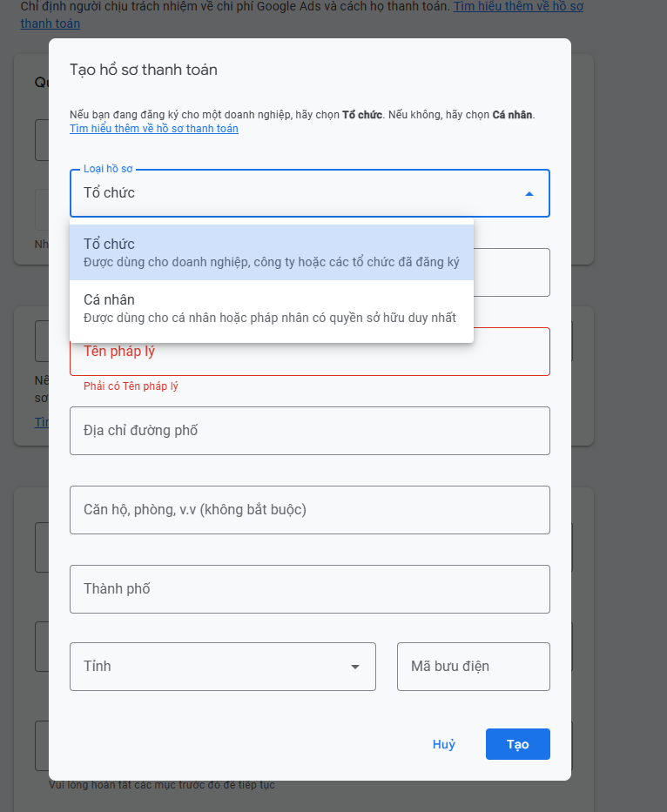Click the Tạo hồ sơ thanh toán dialog title
This screenshot has width=667, height=812.
pos(144,70)
